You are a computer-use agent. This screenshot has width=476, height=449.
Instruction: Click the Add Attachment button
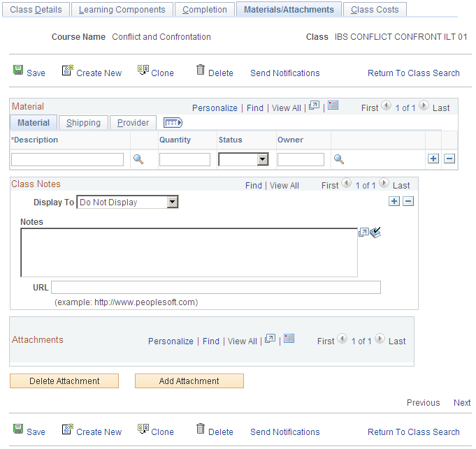(189, 381)
